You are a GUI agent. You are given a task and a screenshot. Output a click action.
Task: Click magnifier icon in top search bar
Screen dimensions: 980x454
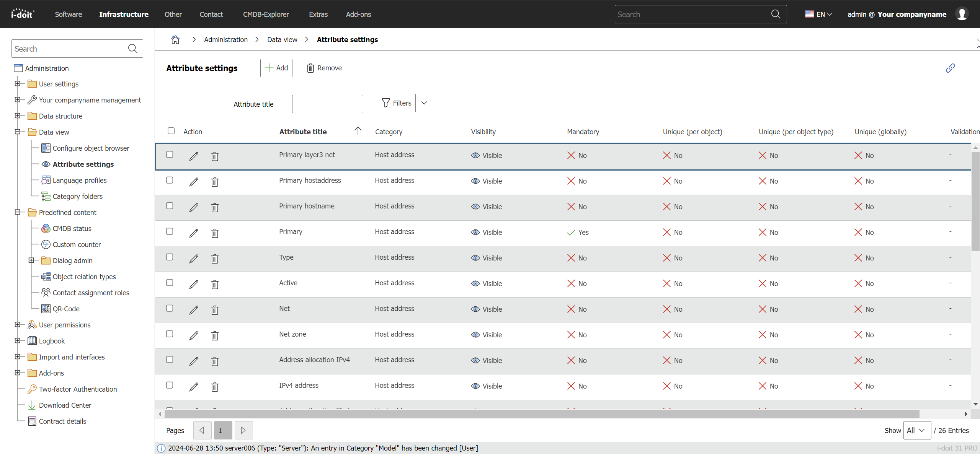coord(776,14)
